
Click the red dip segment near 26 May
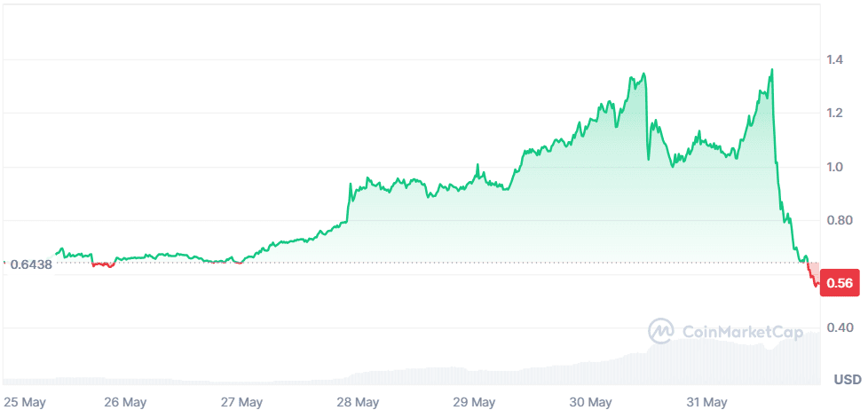click(103, 264)
